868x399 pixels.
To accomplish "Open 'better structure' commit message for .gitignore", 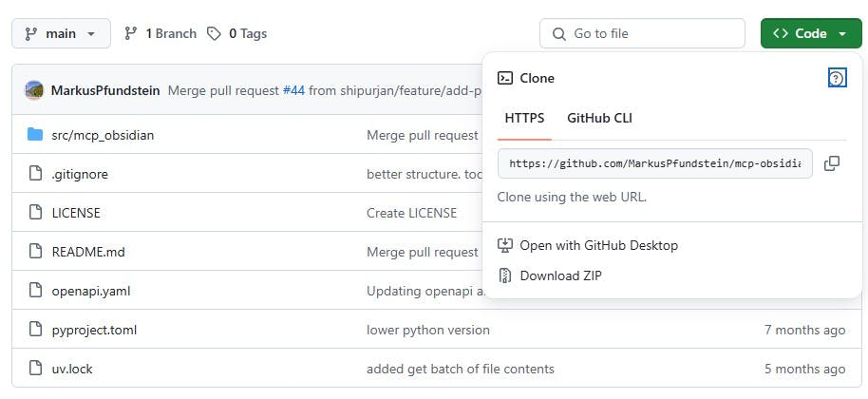I will 425,174.
